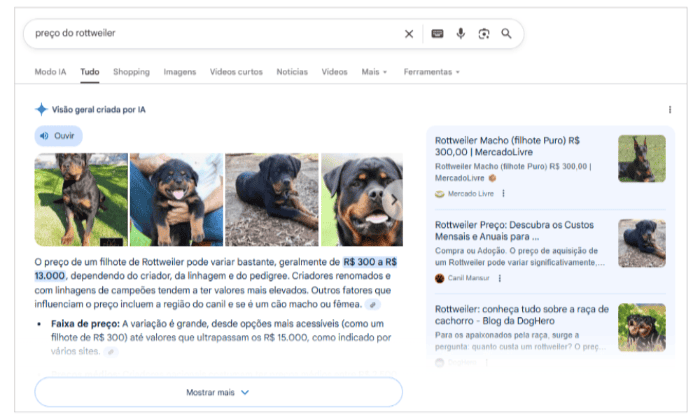The height and width of the screenshot is (420, 700).
Task: Switch to the 'Imagens' tab
Action: (x=179, y=72)
